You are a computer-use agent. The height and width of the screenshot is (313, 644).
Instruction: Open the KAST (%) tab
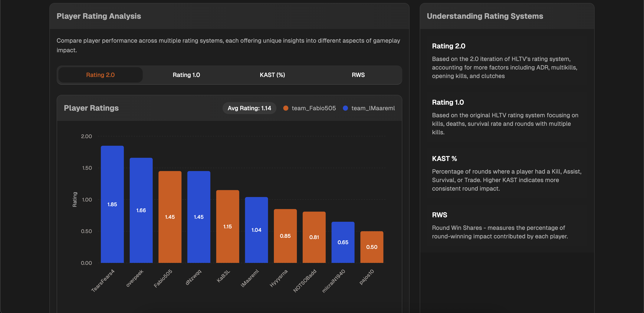(x=272, y=75)
